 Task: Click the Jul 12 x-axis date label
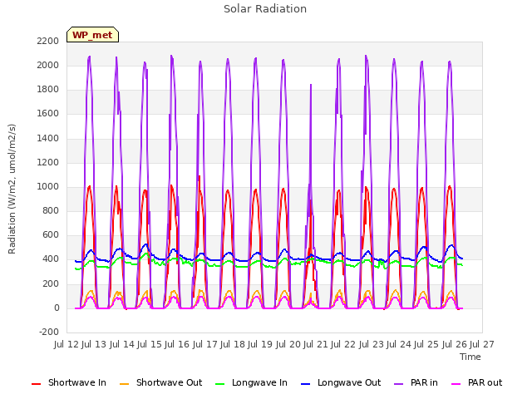click(66, 344)
